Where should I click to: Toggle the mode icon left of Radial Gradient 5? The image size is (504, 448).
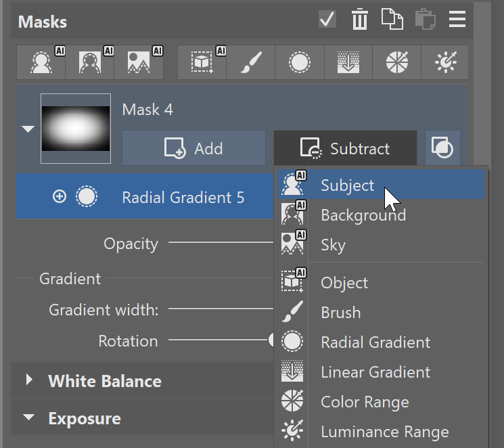(x=60, y=197)
